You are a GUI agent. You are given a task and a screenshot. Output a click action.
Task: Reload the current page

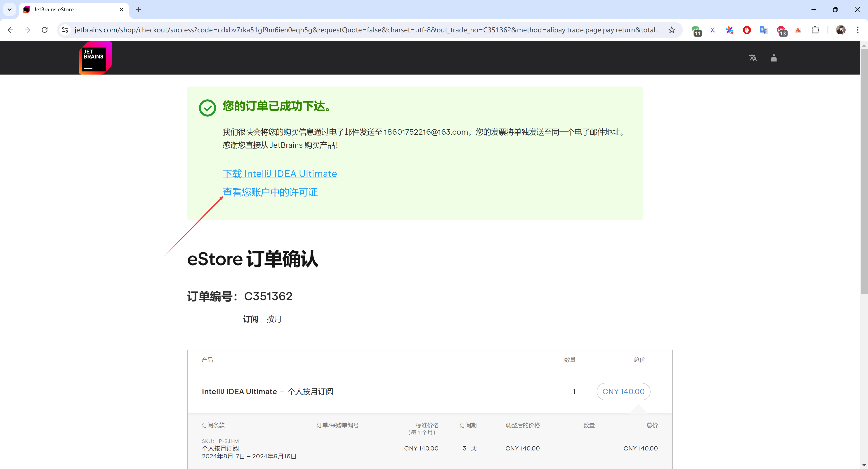[x=45, y=30]
